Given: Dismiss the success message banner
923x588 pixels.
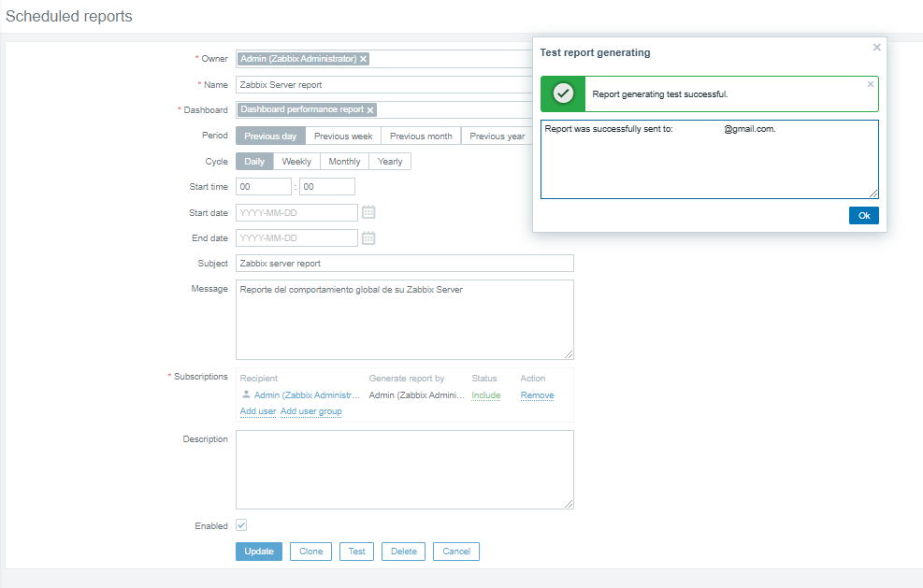Looking at the screenshot, I should pos(870,84).
